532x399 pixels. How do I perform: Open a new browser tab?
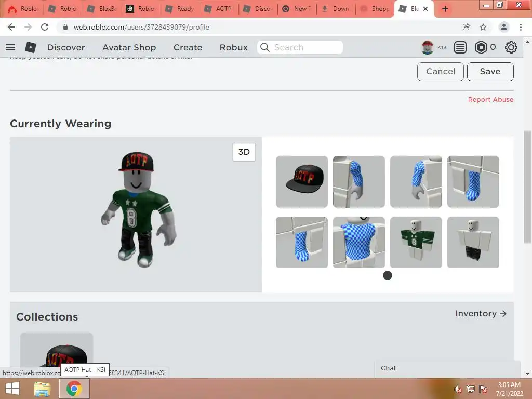coord(445,9)
